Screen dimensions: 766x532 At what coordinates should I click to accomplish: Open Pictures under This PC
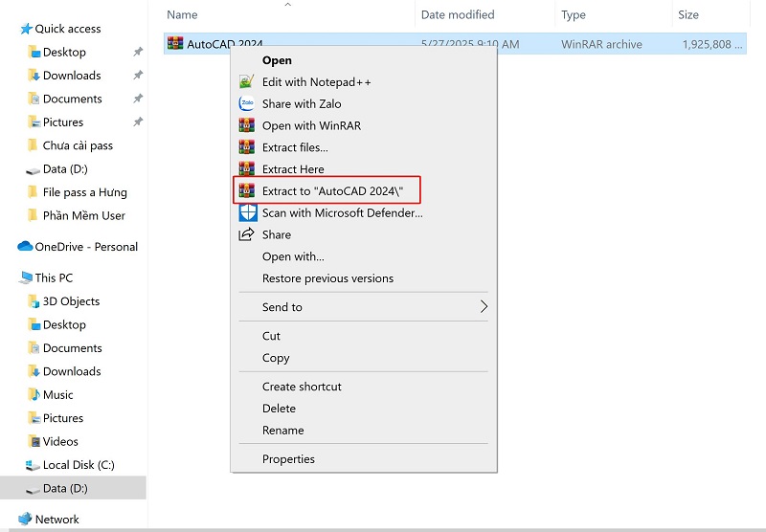[x=63, y=418]
